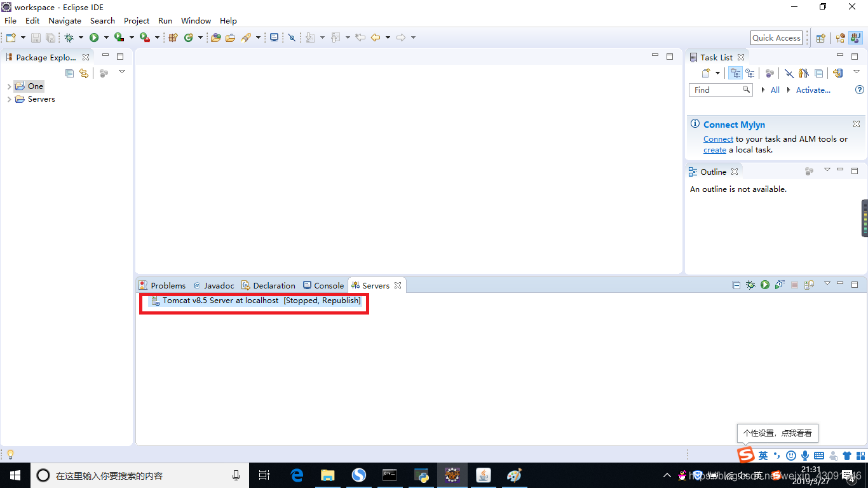Open Package Explorer View Menu triangle
This screenshot has width=868, height=488.
coord(122,72)
